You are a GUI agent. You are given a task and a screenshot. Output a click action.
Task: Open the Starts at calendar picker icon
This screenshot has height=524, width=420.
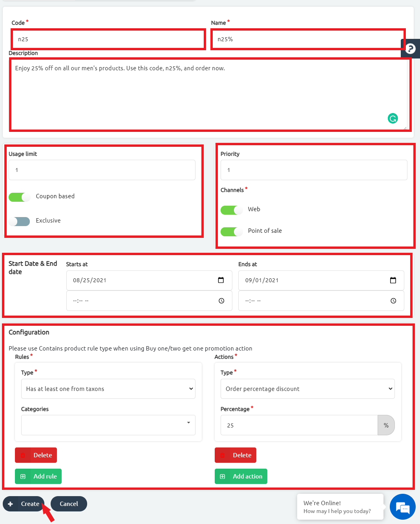[x=221, y=280]
